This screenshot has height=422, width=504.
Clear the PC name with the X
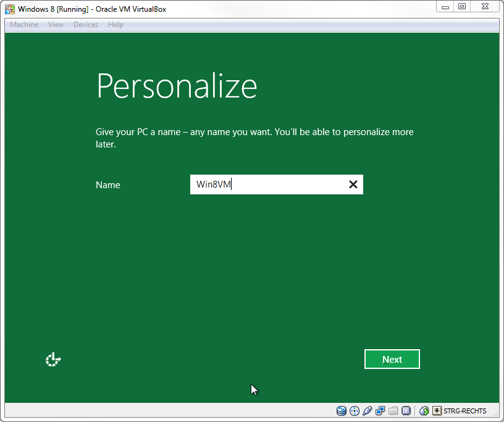click(x=353, y=184)
